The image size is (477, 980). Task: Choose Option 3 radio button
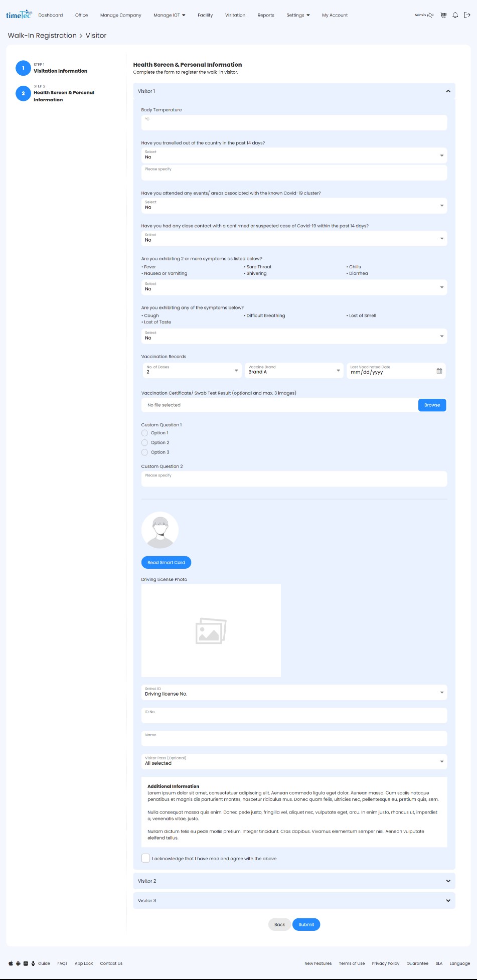pyautogui.click(x=145, y=452)
